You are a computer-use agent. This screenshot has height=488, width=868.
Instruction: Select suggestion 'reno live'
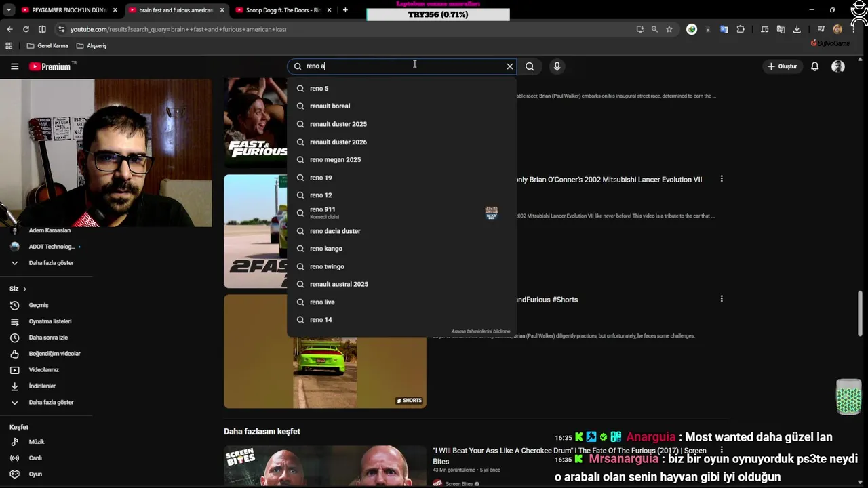[x=401, y=302]
